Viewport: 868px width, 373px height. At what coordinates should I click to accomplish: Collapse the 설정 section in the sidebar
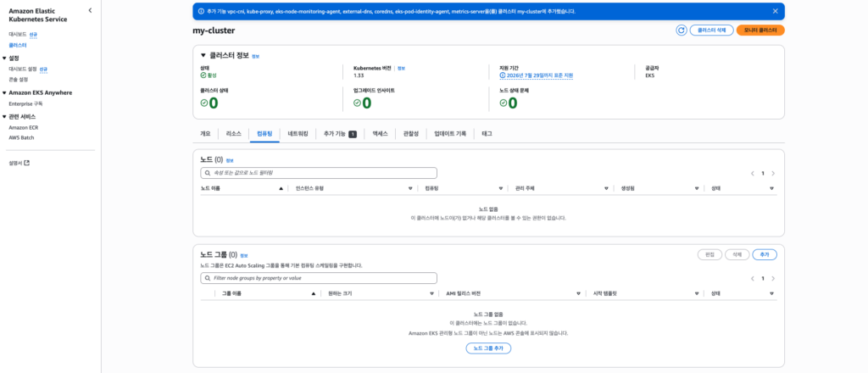[4, 58]
